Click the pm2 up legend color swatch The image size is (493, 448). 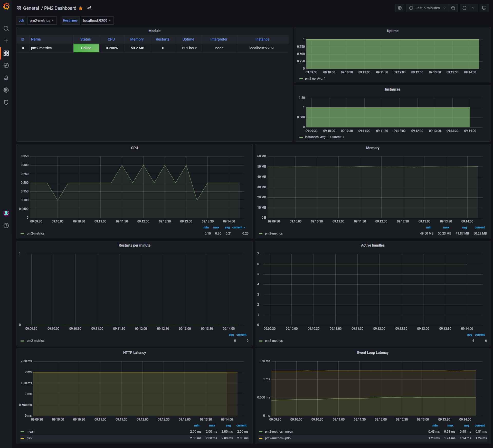point(301,79)
